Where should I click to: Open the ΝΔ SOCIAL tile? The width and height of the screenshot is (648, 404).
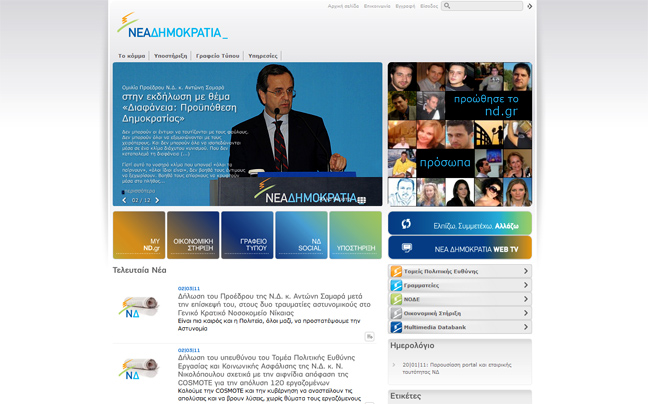(301, 235)
